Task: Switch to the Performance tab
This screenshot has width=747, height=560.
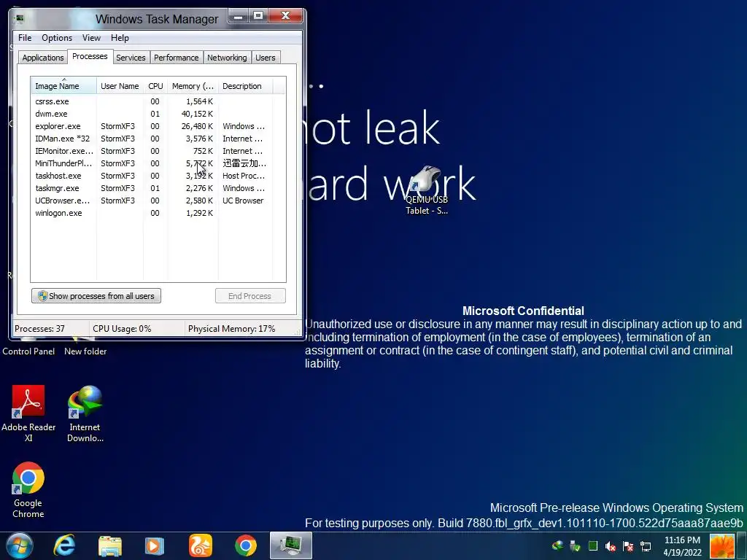Action: pos(176,58)
